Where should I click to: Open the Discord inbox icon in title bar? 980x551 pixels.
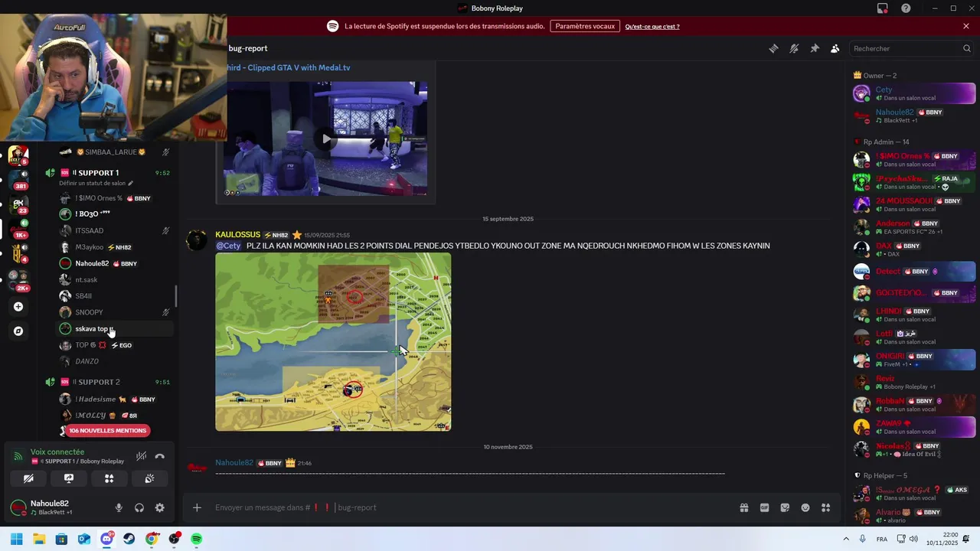[x=883, y=8]
